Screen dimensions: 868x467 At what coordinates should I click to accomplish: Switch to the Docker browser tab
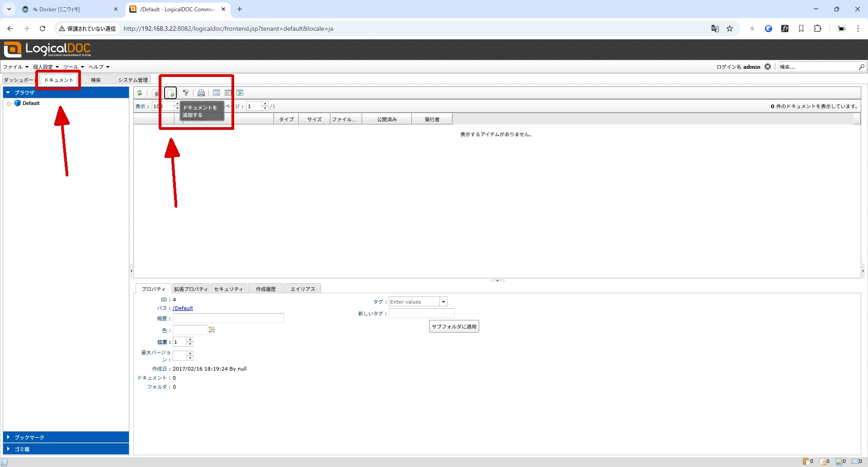pyautogui.click(x=70, y=9)
